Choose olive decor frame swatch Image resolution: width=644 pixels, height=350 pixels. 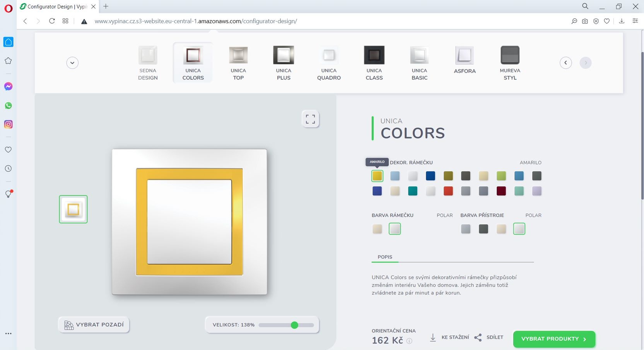[448, 176]
